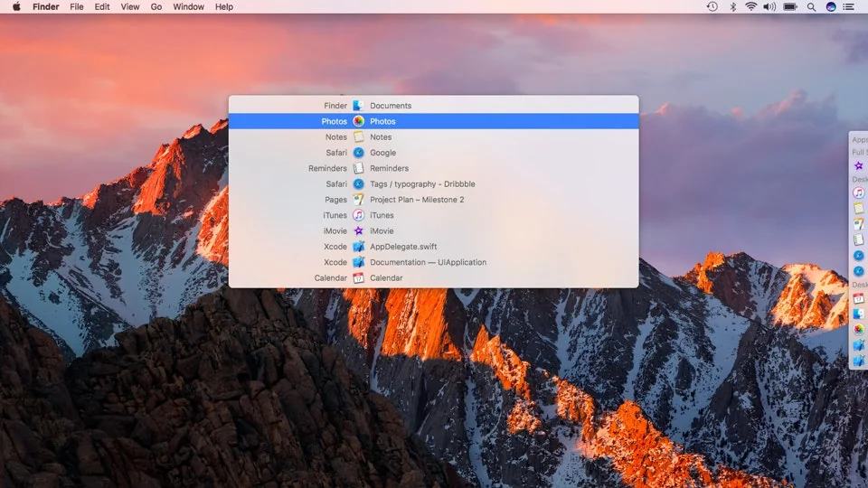Click the Finder icon beside Documents
The height and width of the screenshot is (488, 868).
(x=358, y=106)
